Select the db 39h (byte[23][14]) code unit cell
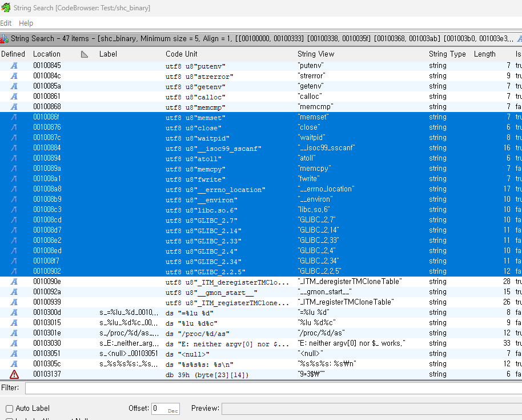Viewport: 522px width, 420px height. (207, 375)
